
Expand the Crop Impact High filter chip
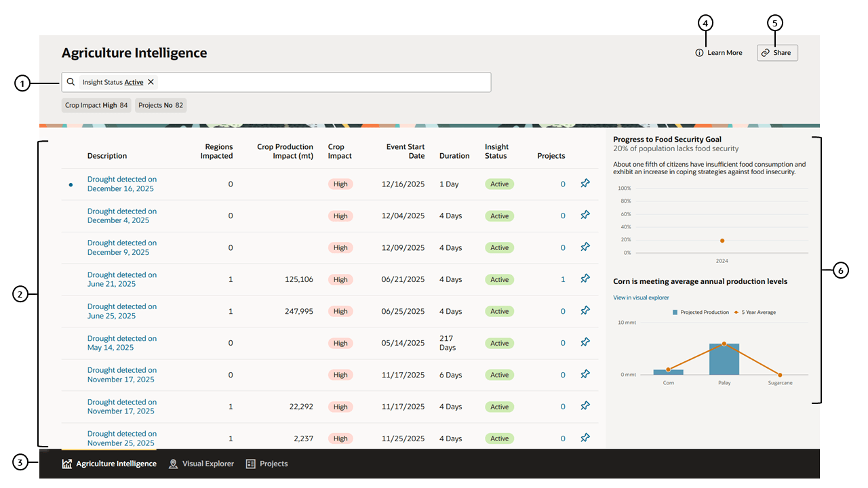pos(96,105)
